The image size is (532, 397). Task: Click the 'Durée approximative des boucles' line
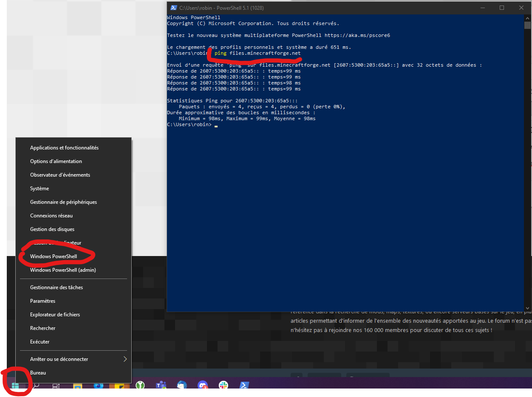coord(241,113)
